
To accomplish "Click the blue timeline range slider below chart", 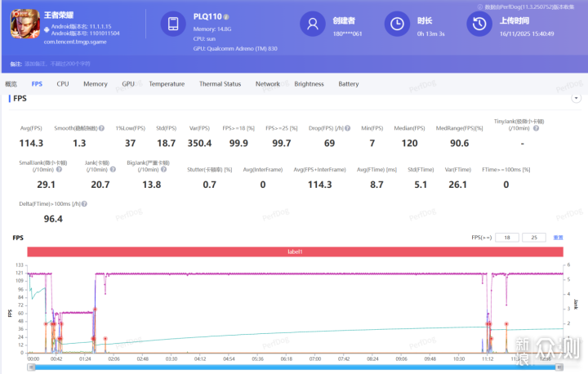I will tap(295, 367).
